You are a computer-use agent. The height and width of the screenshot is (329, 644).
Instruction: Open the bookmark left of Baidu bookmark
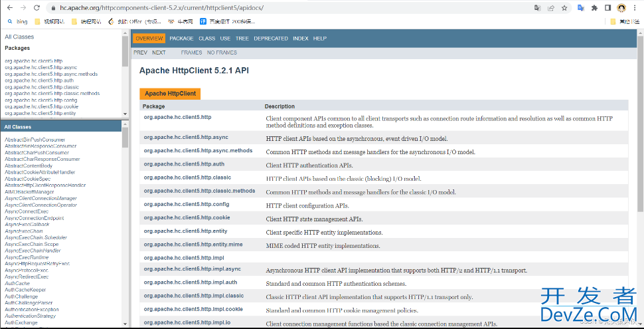pos(181,21)
